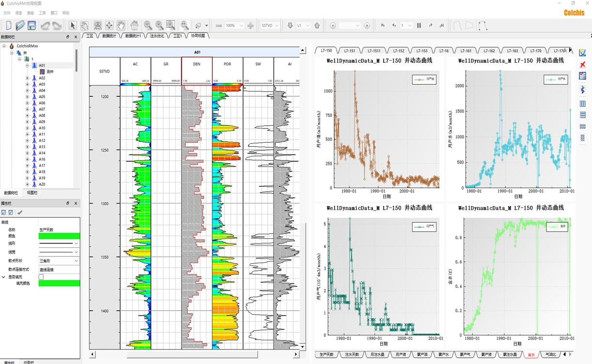Toggle the 是否填充 checkbox
The height and width of the screenshot is (364, 592).
(41, 277)
